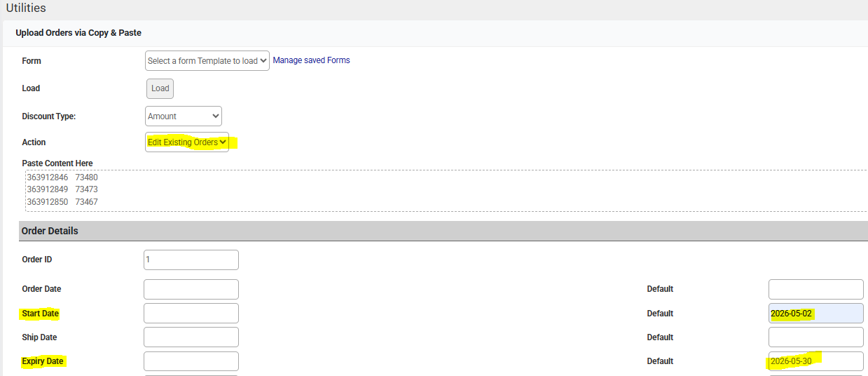Click the Order Date Default field
Viewport: 868px width, 376px height.
[x=815, y=289]
